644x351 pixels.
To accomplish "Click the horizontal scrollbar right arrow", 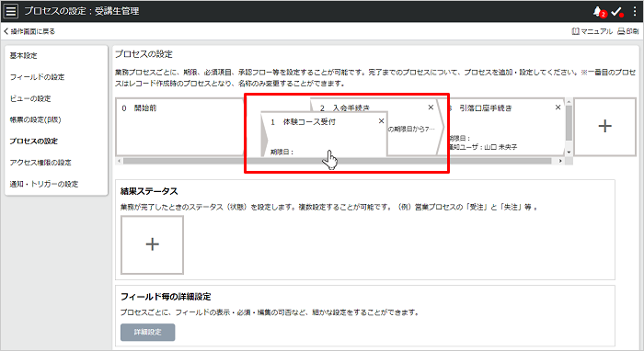I will click(x=560, y=161).
